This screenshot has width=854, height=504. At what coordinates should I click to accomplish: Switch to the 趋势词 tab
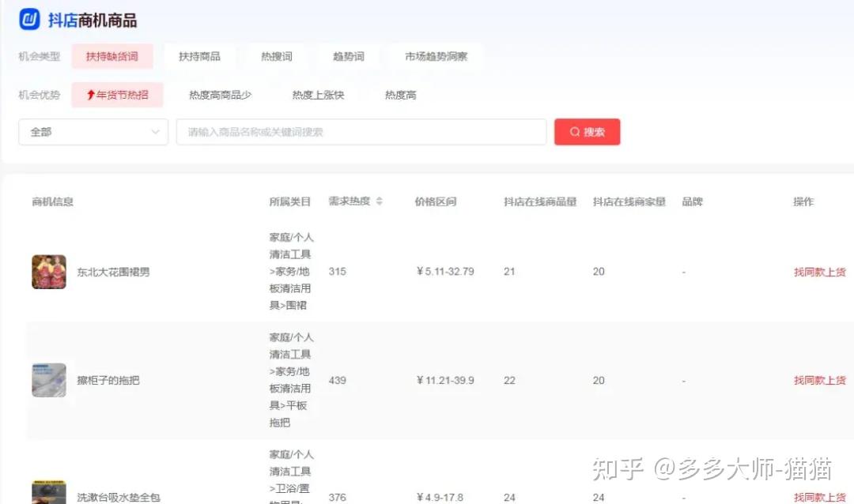tap(349, 57)
